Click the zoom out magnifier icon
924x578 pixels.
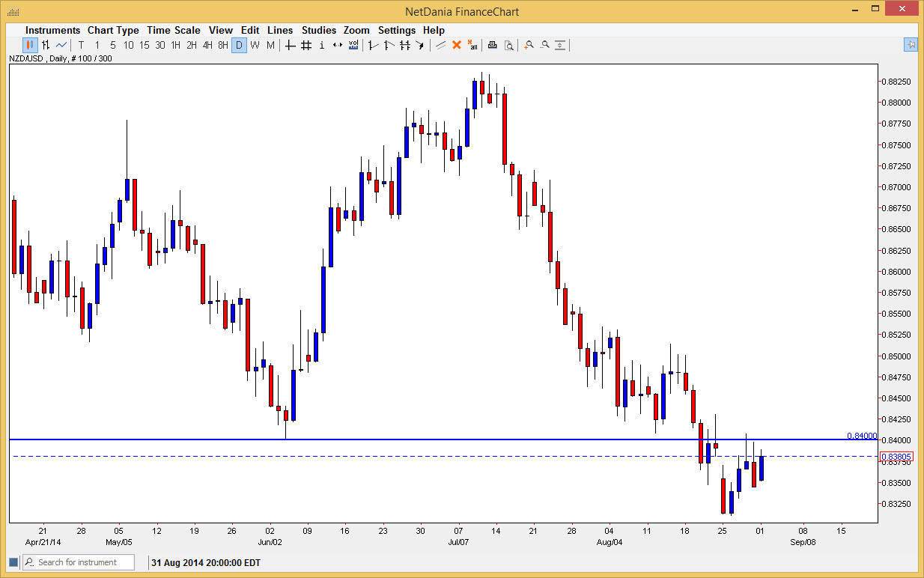coord(544,45)
